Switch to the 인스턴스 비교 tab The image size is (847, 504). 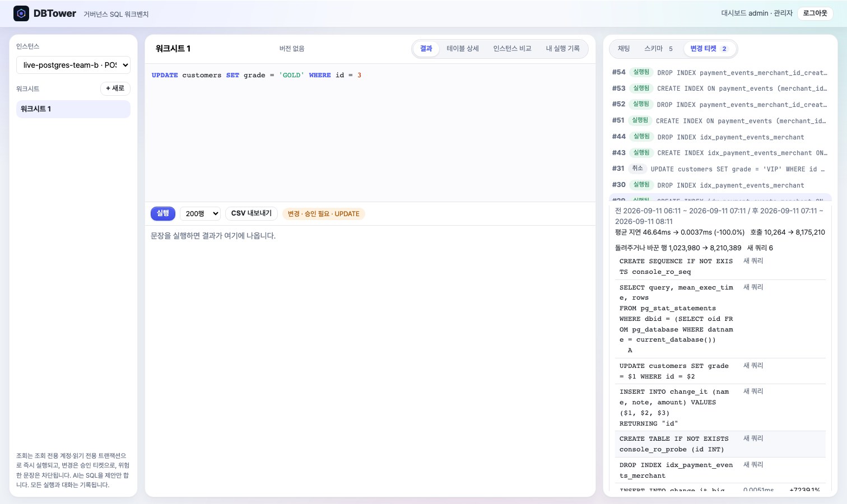pyautogui.click(x=512, y=49)
